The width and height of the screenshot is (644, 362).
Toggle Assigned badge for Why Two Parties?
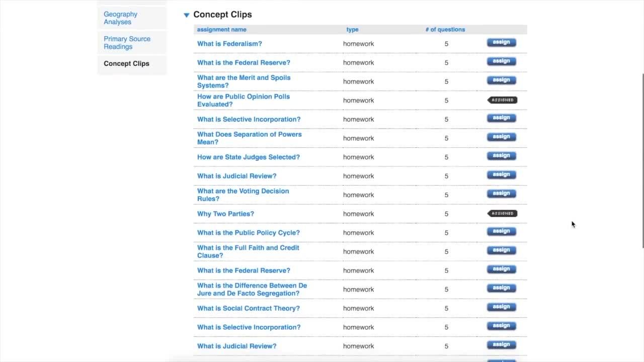pos(502,214)
